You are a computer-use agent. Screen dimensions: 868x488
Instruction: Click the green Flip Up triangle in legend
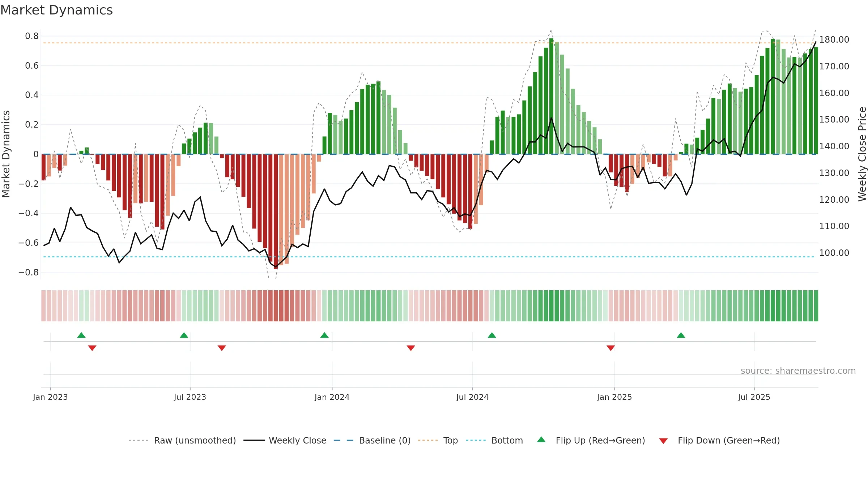coord(541,440)
